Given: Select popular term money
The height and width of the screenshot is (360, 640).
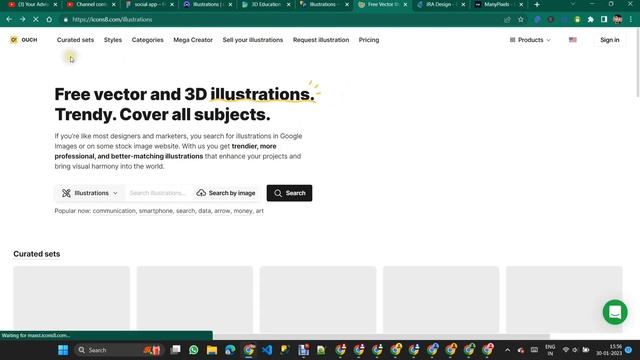Looking at the screenshot, I should point(242,211).
